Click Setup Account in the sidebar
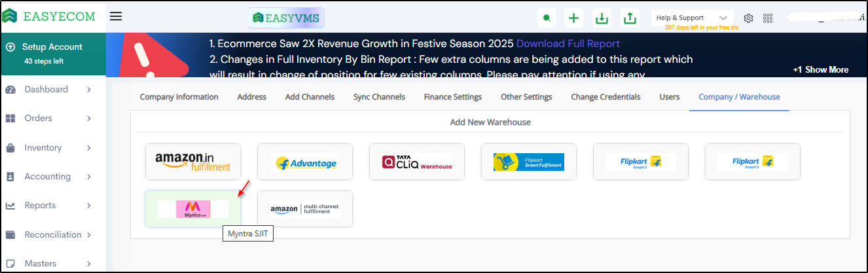This screenshot has height=273, width=868. point(52,47)
